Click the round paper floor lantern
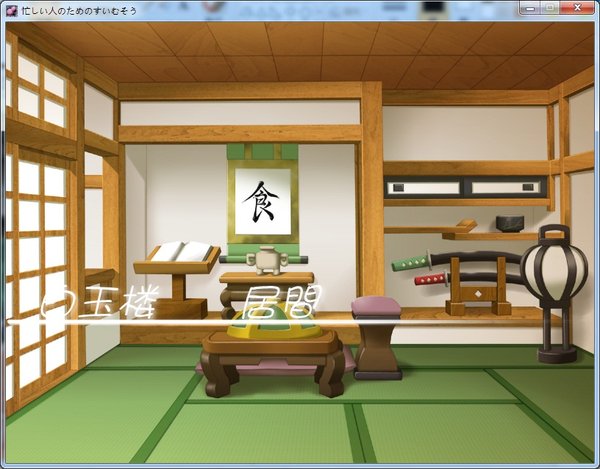The height and width of the screenshot is (469, 600). (554, 294)
